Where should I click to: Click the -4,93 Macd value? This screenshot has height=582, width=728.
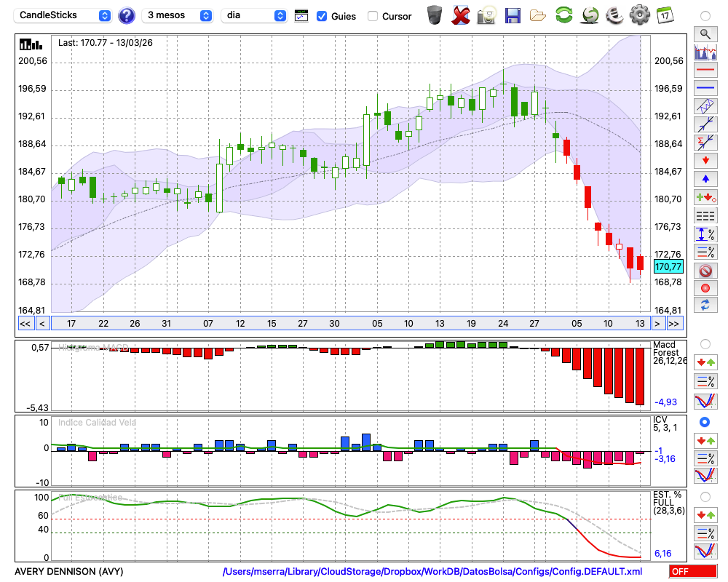[x=665, y=402]
